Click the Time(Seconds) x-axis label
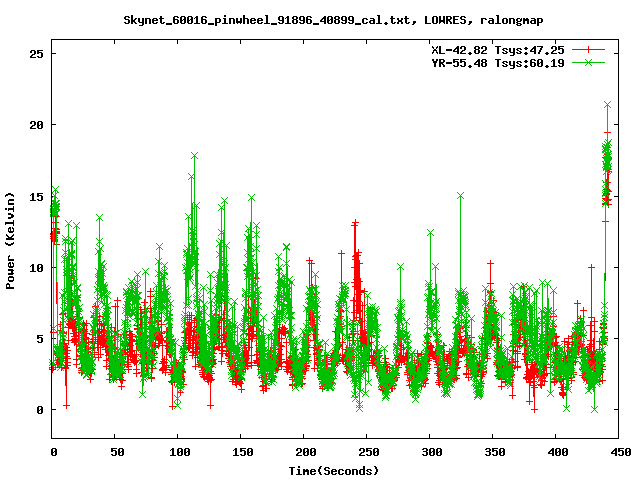Screen dimensions: 640x480 (x=334, y=471)
